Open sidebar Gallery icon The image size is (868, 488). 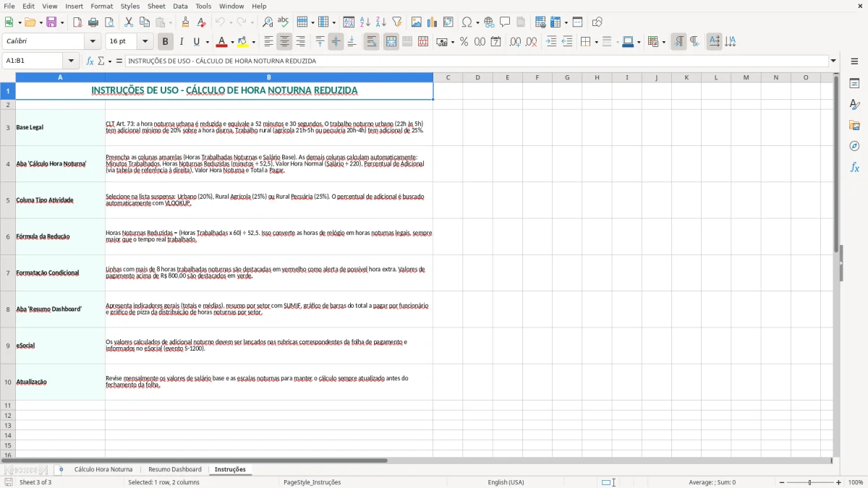[854, 126]
